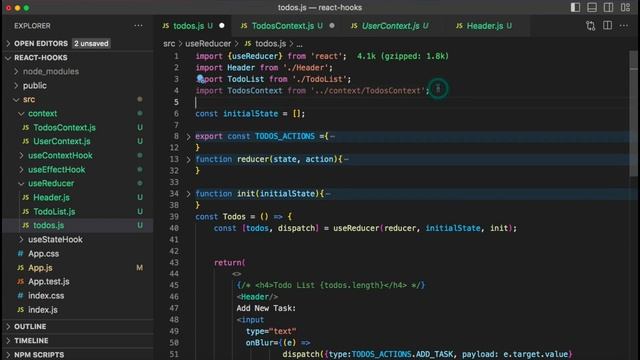Viewport: 640px width, 360px height.
Task: Click line number 39 in gutter
Action: 174,217
